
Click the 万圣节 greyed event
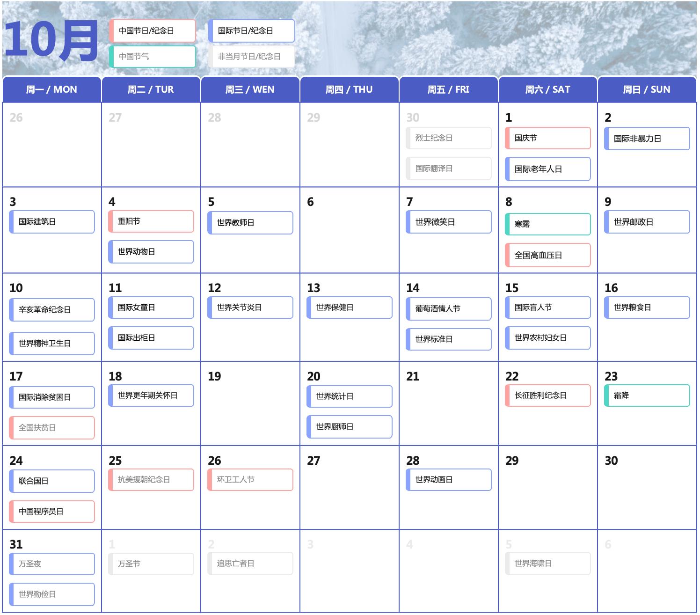pos(151,564)
